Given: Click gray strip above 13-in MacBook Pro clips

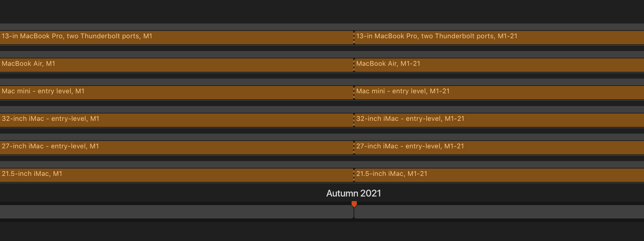Looking at the screenshot, I should pyautogui.click(x=322, y=27).
